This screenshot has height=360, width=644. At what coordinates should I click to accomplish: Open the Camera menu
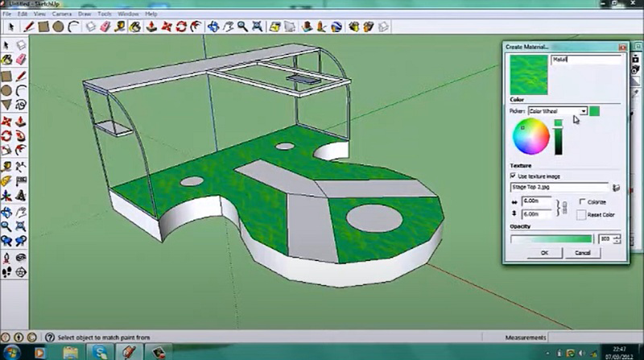tap(61, 14)
